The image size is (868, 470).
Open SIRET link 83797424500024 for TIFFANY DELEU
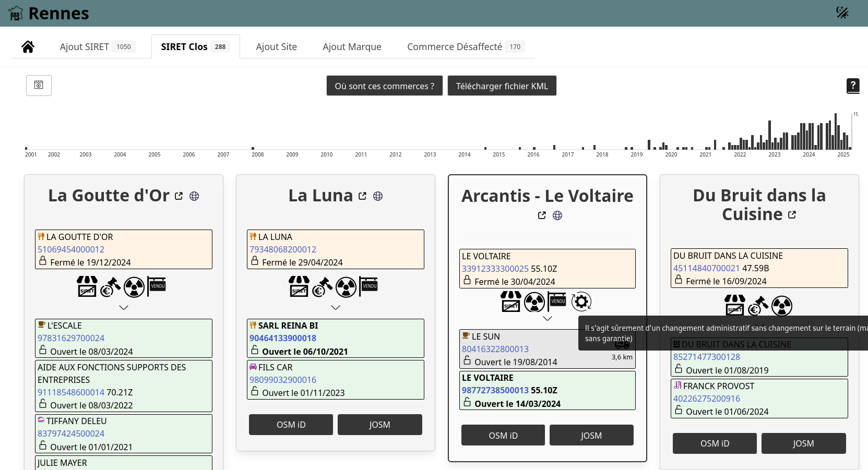tap(71, 433)
